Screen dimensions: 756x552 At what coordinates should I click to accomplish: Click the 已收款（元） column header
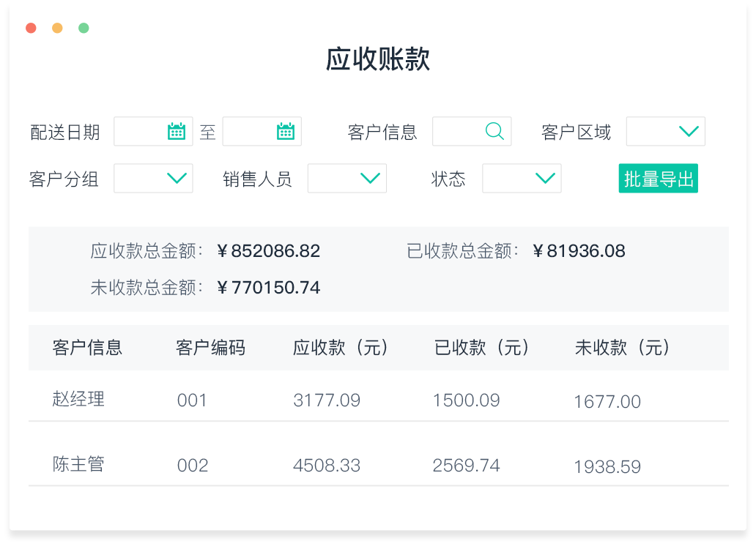[482, 348]
